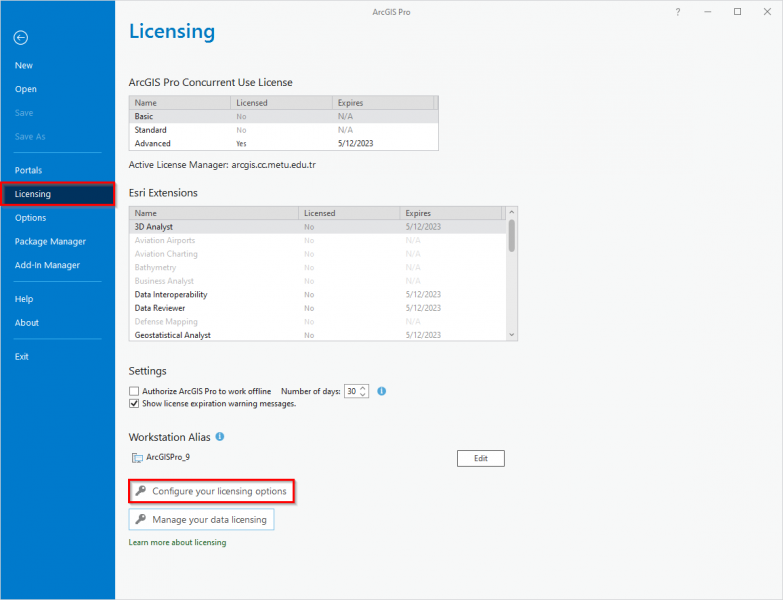This screenshot has width=783, height=600.
Task: Click Name header in Esri Extensions table
Action: coord(214,213)
